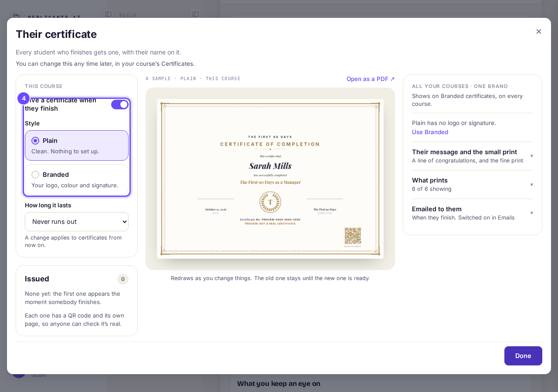This screenshot has width=558, height=392.
Task: Click the QR code explanation text under Issued
Action: pos(74,320)
